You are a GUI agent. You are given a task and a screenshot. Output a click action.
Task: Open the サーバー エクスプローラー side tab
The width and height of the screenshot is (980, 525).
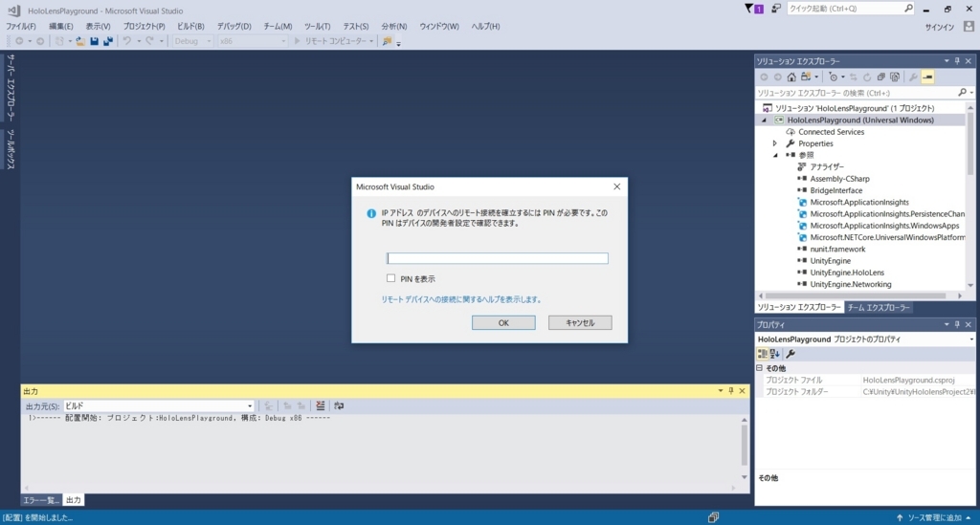11,87
